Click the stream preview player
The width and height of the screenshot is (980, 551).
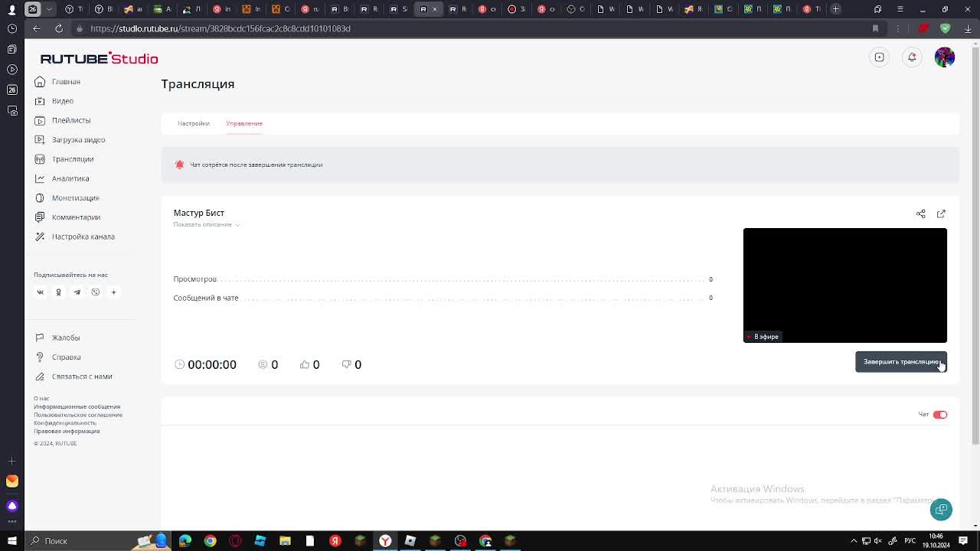pos(845,285)
